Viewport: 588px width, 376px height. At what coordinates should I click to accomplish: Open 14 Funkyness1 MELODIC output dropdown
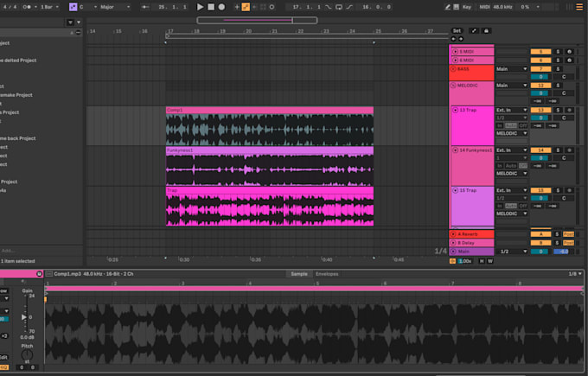point(512,174)
